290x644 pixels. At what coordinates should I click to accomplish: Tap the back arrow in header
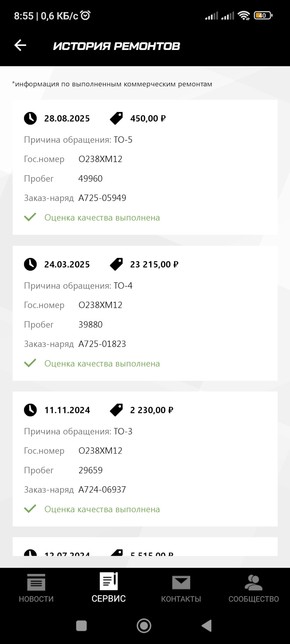coord(20,45)
